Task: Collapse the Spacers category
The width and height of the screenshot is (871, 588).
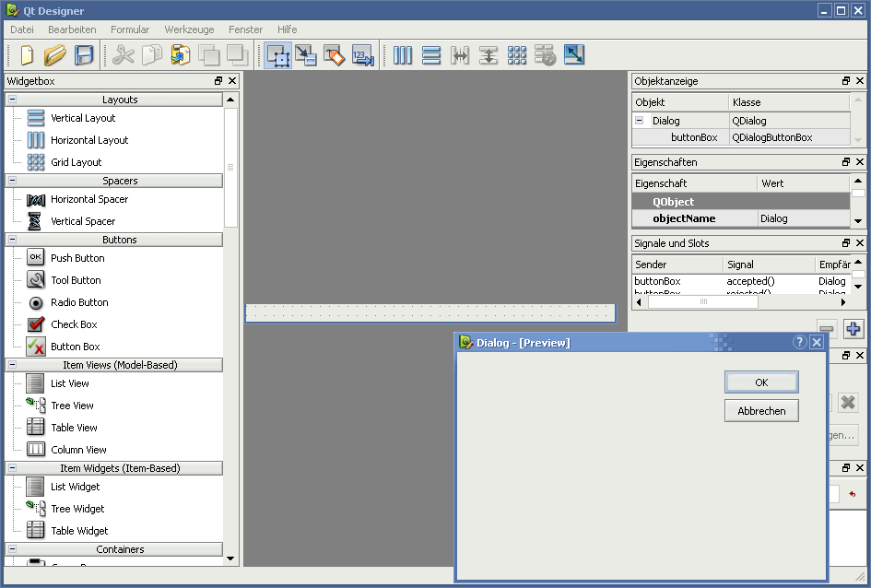Action: [x=12, y=181]
